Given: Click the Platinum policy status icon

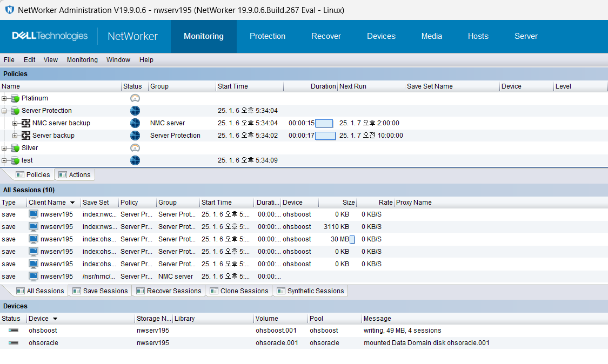Looking at the screenshot, I should coord(135,98).
